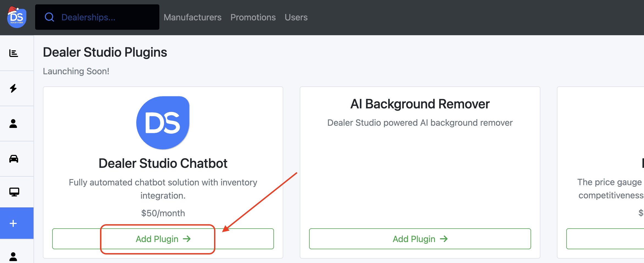The image size is (644, 263).
Task: Select the plus plugins sidebar icon
Action: pos(17,223)
